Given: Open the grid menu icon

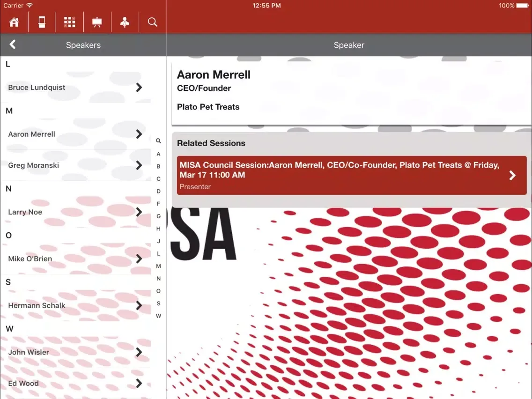Looking at the screenshot, I should [x=70, y=22].
